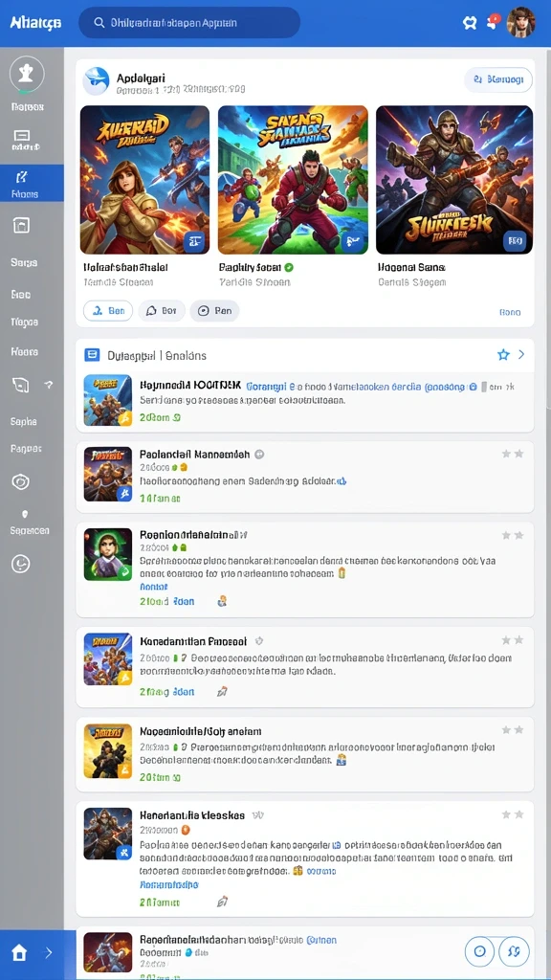Open the "Haere" sidebar item
The image size is (551, 980).
pos(24,352)
